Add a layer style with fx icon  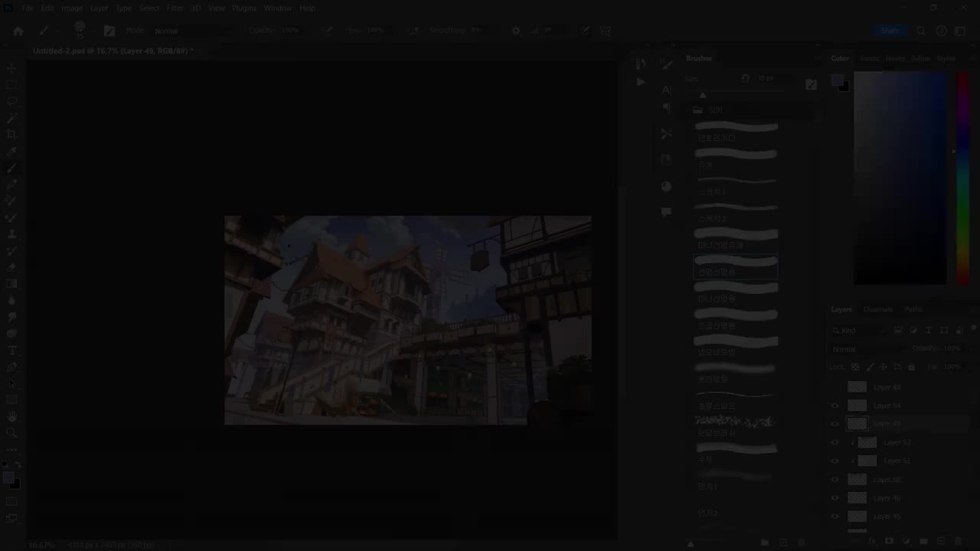point(871,542)
